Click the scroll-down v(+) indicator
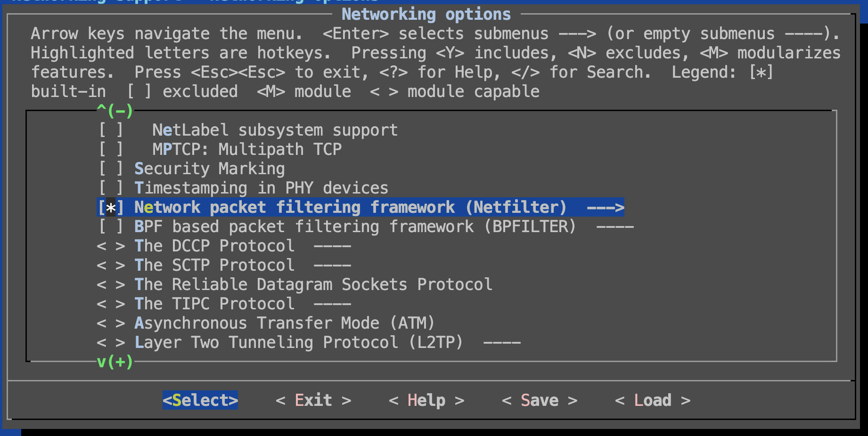 (x=115, y=362)
